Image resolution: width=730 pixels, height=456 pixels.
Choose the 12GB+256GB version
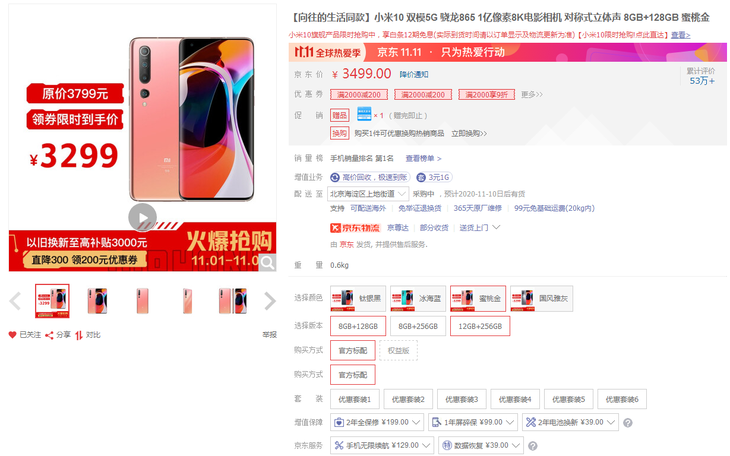[480, 326]
